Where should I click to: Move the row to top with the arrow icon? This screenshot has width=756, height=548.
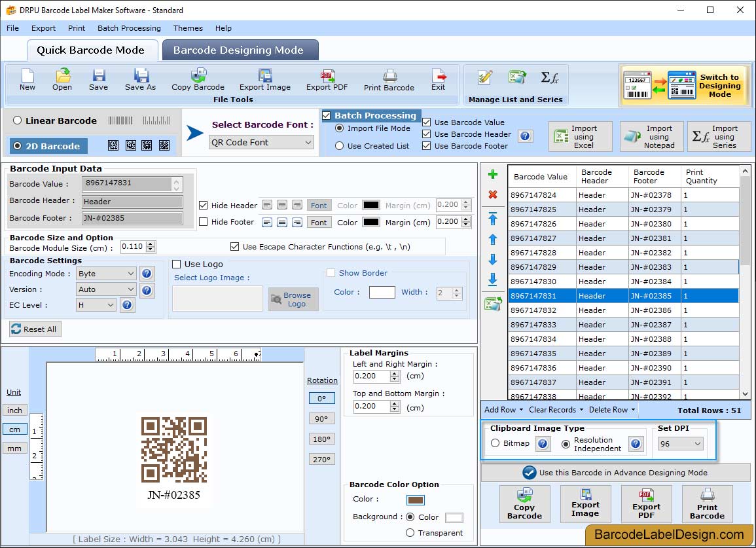pos(493,219)
